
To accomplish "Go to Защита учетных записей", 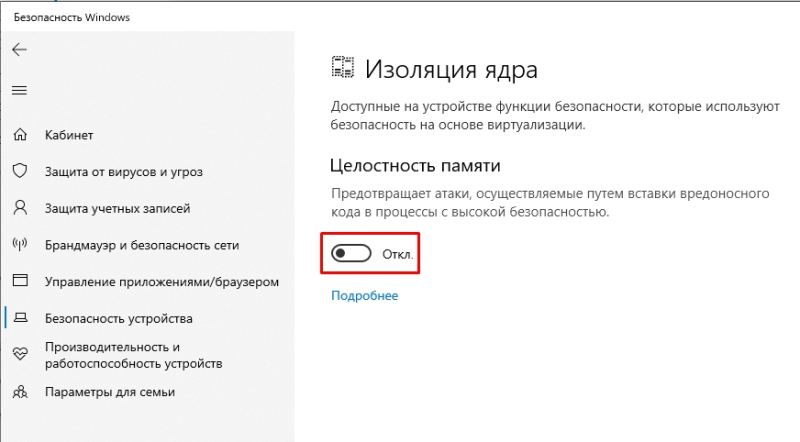I will (x=117, y=208).
